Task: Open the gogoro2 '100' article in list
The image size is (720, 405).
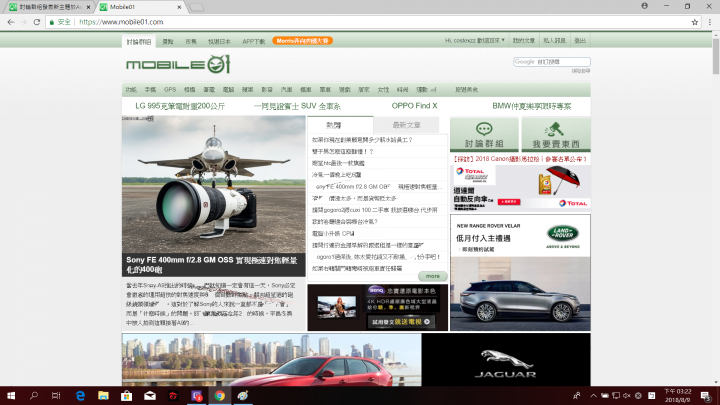Action: click(375, 210)
